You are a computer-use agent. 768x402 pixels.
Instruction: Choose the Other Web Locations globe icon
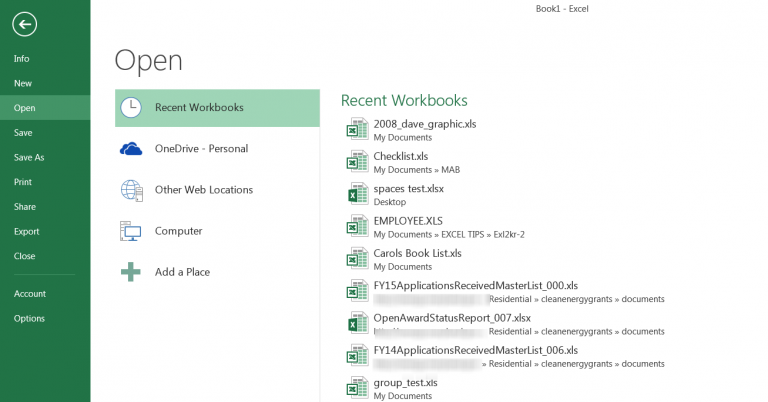[131, 190]
